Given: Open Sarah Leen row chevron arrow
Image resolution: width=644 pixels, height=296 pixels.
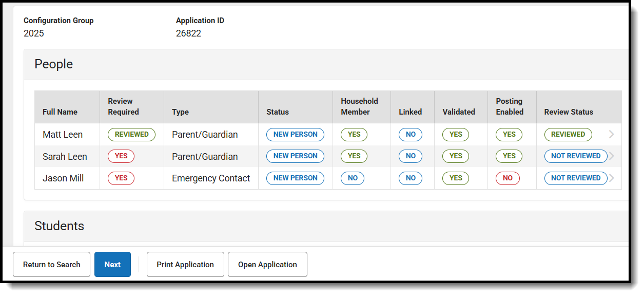Looking at the screenshot, I should 611,156.
